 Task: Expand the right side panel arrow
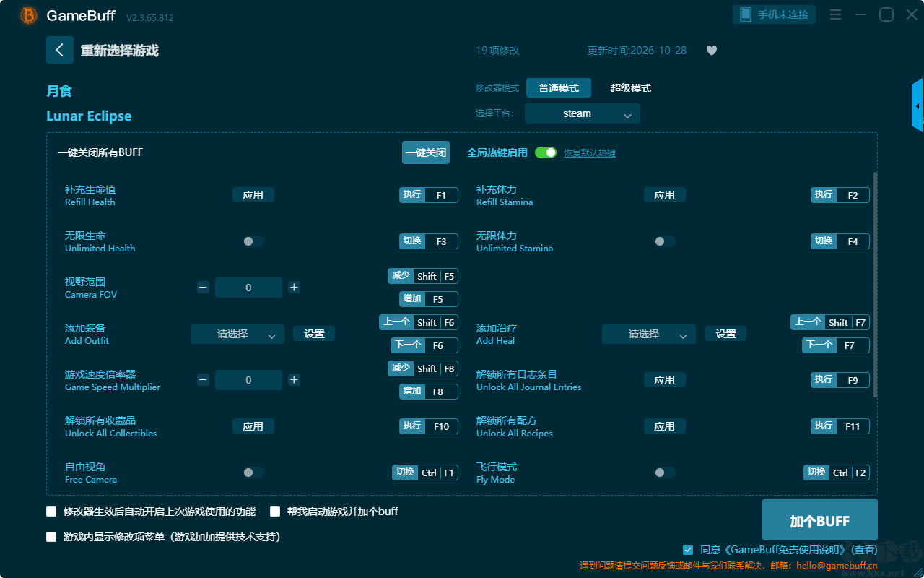pyautogui.click(x=918, y=105)
